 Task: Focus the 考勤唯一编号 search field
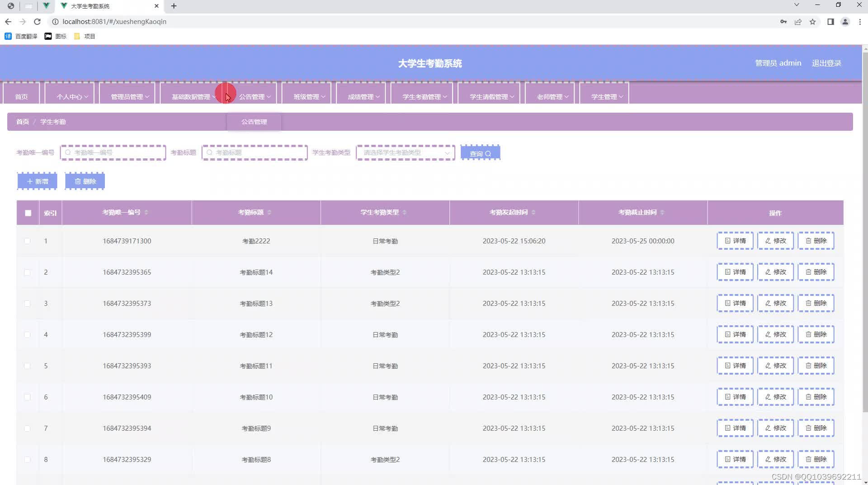113,153
